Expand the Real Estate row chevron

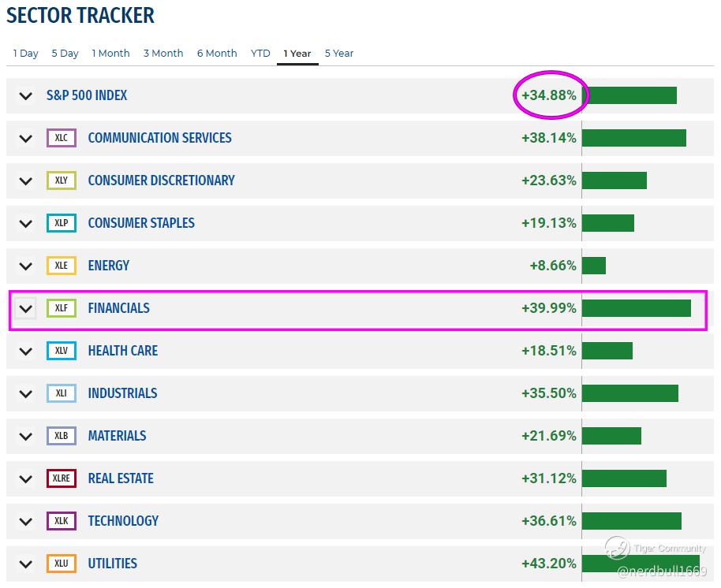pos(26,479)
